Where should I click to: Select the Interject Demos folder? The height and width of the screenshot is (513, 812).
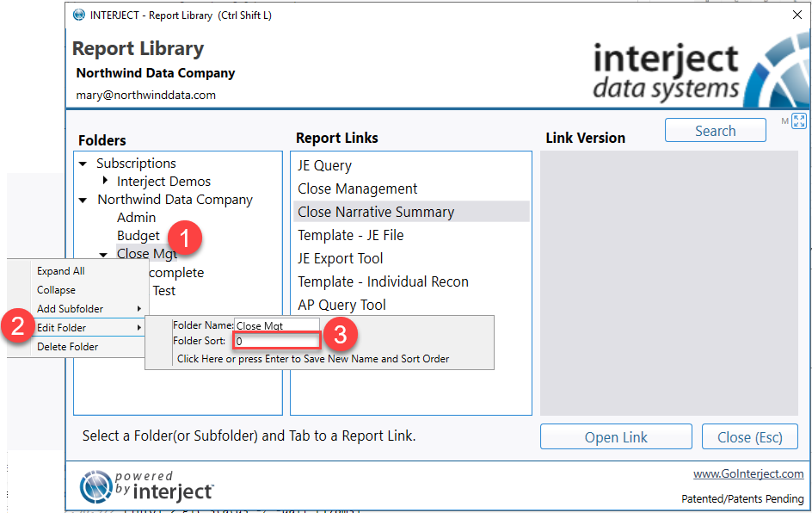(x=163, y=182)
